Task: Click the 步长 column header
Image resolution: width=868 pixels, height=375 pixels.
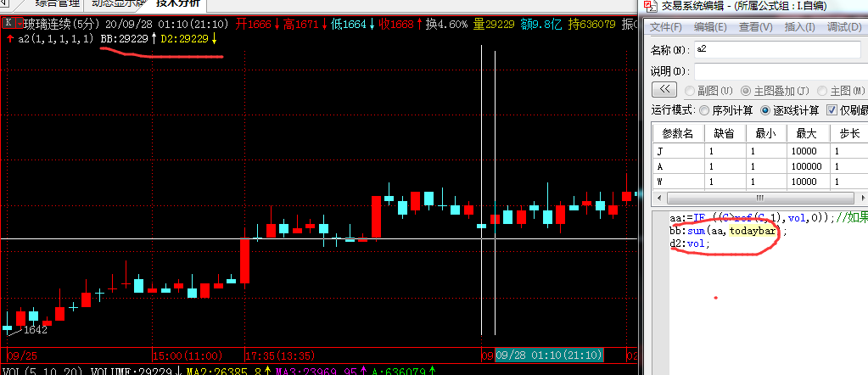Action: (x=848, y=133)
